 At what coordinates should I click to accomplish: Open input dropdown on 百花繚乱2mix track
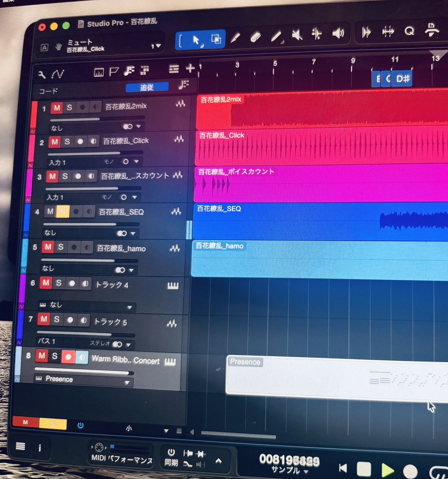point(138,126)
